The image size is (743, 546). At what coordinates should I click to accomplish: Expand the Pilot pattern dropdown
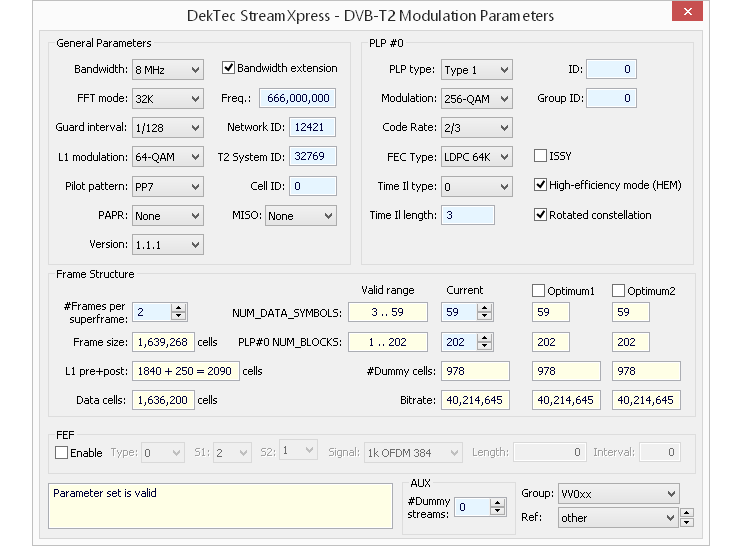click(x=168, y=186)
